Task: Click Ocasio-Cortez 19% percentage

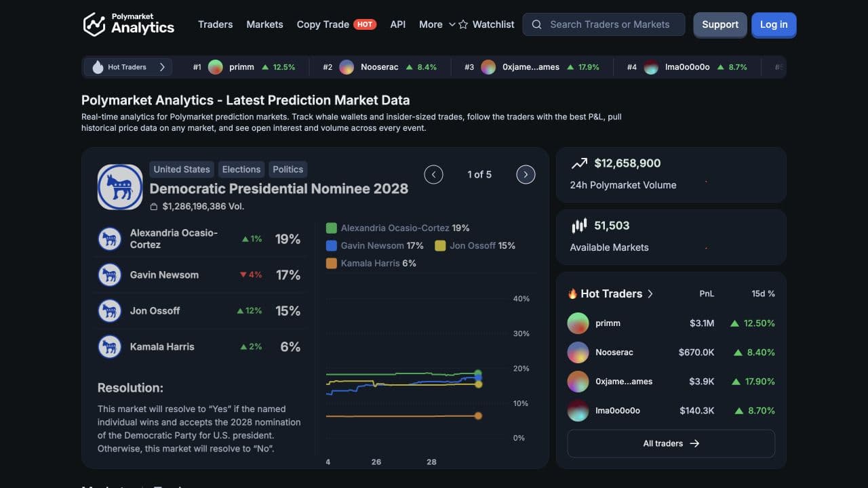Action: (x=288, y=239)
